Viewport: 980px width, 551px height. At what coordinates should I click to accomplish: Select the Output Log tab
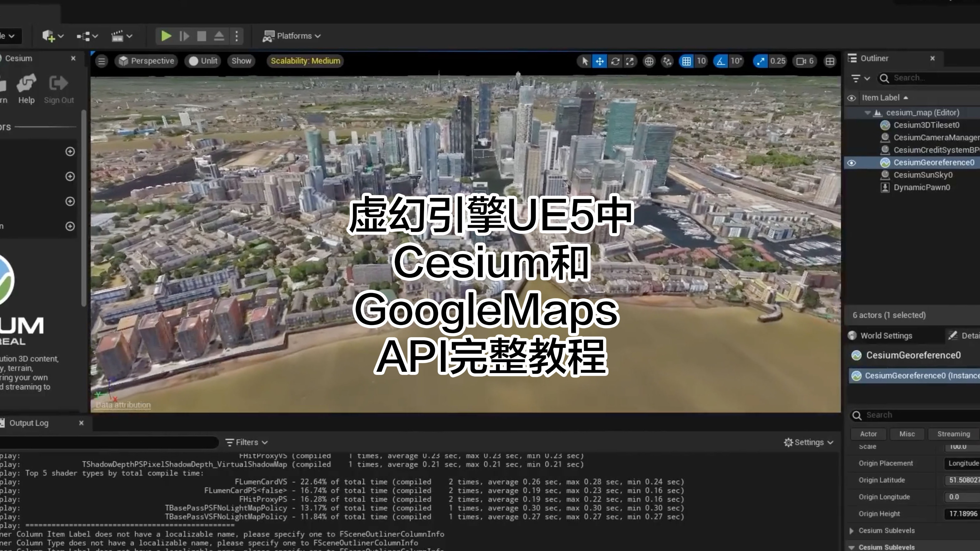click(x=29, y=423)
